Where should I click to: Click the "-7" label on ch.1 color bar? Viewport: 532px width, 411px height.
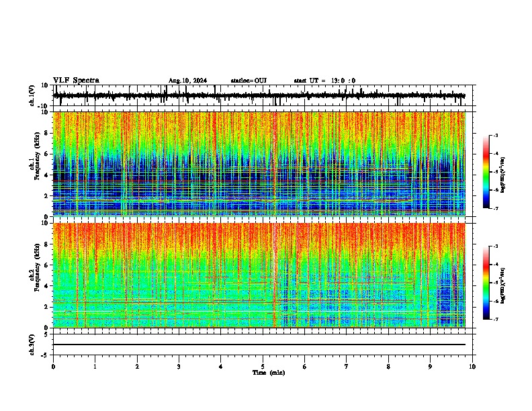coord(495,208)
